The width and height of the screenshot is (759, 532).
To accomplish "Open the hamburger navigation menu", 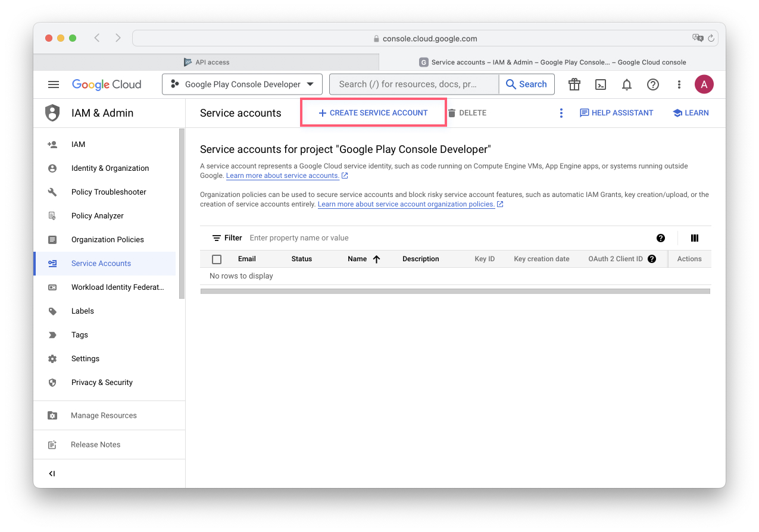I will click(x=54, y=85).
